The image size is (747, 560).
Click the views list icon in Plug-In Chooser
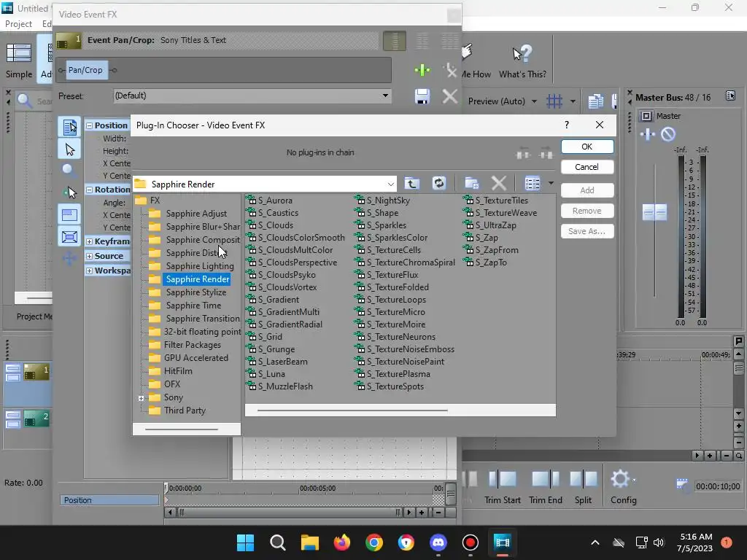point(533,183)
